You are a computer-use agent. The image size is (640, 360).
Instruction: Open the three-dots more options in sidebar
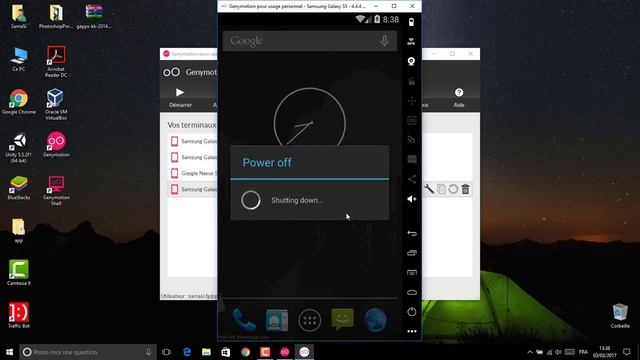coord(412,331)
